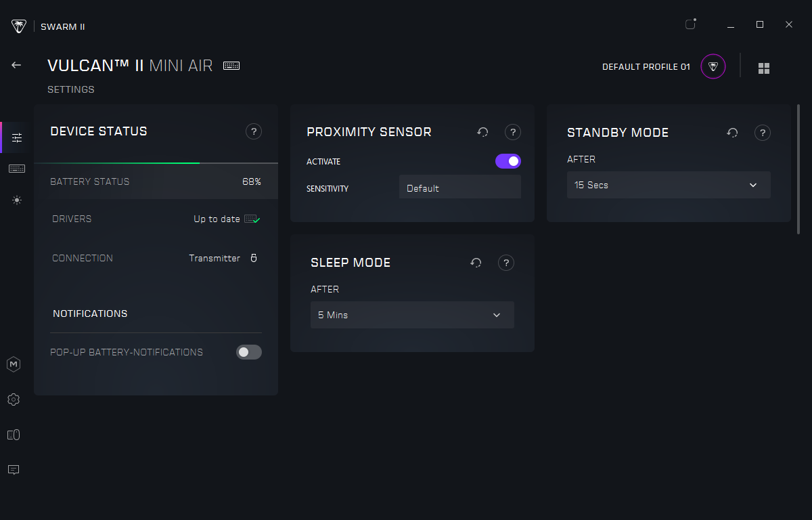
Task: Click the keyboard icon next to Vulcan title
Action: [x=231, y=66]
